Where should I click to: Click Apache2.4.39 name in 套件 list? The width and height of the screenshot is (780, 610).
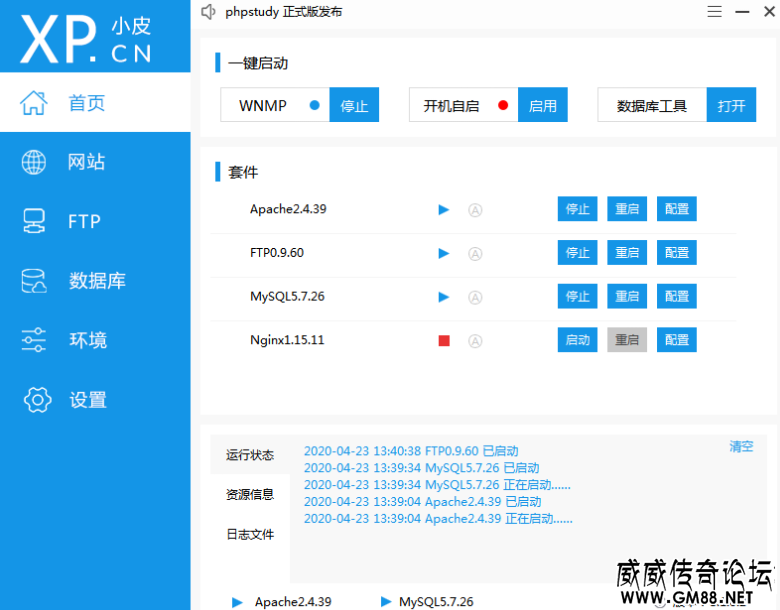tap(288, 209)
